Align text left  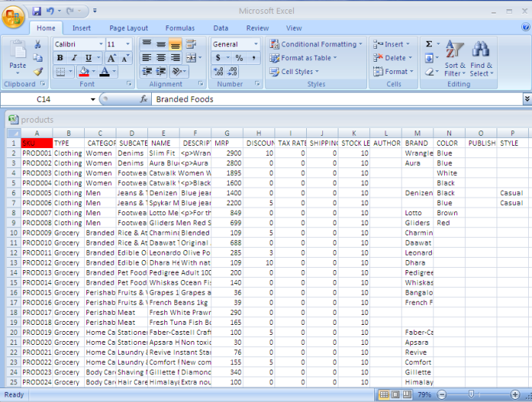pos(146,58)
